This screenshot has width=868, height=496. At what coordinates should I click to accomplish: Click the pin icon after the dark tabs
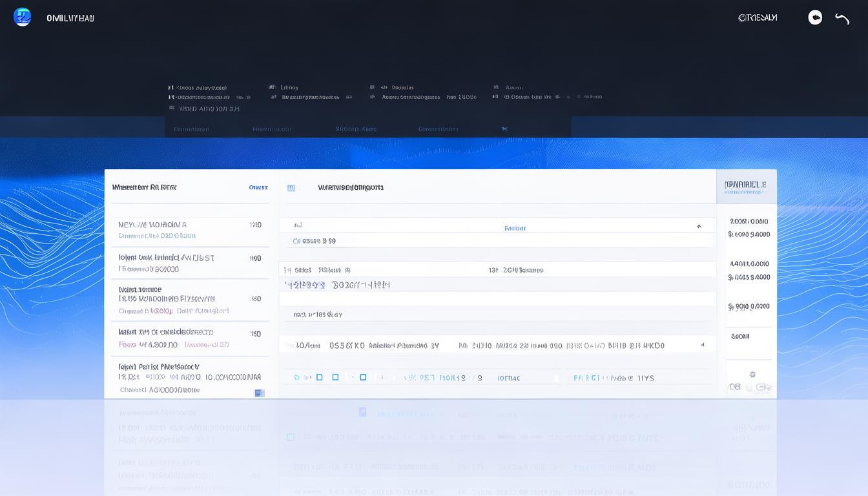pos(504,129)
